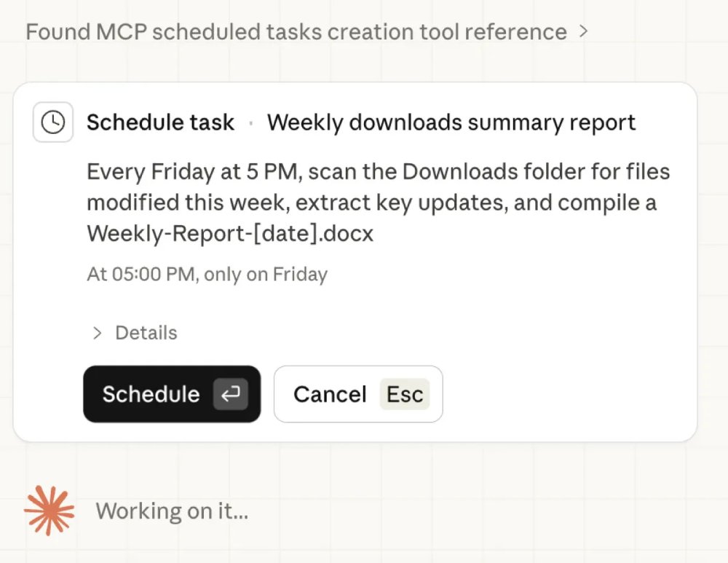Click the Schedule task heading label
728x563 pixels.
160,122
